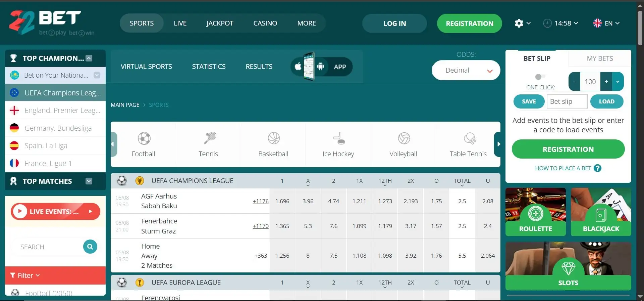
Task: Open the +1170 markets link for Fenerbahce
Action: pyautogui.click(x=261, y=226)
